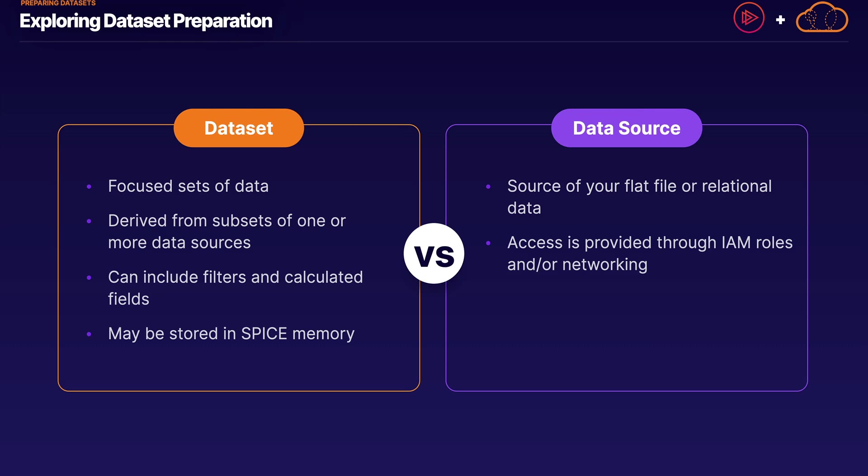
Task: Click "Source of your flat file or relational data"
Action: [x=639, y=197]
